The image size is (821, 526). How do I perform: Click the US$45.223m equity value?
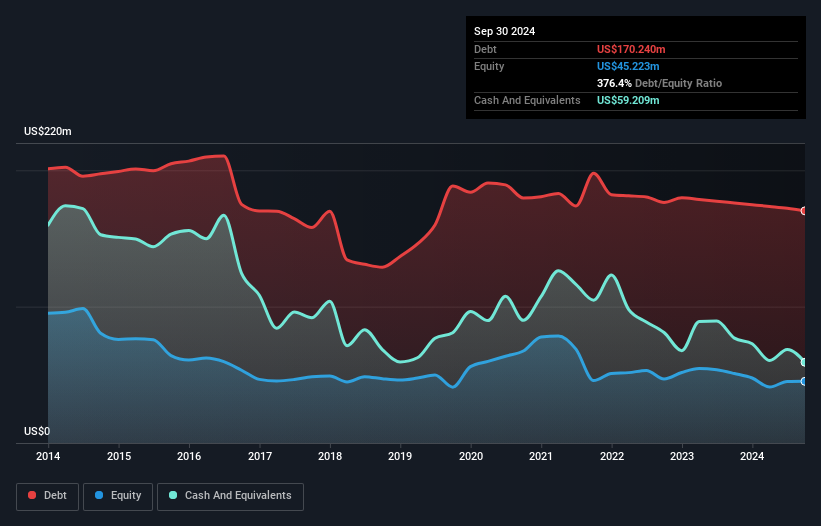[628, 66]
